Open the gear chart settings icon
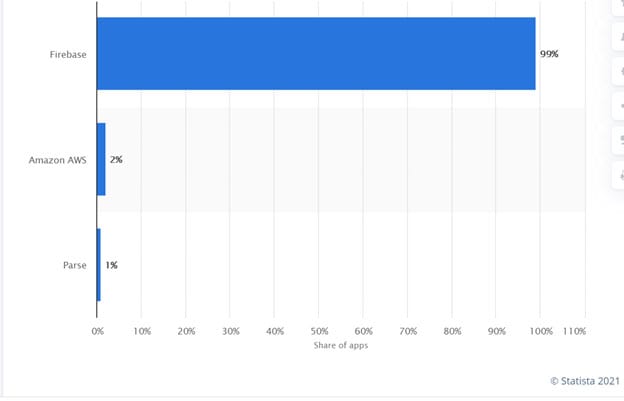Screen dimensions: 624x401 [620, 71]
